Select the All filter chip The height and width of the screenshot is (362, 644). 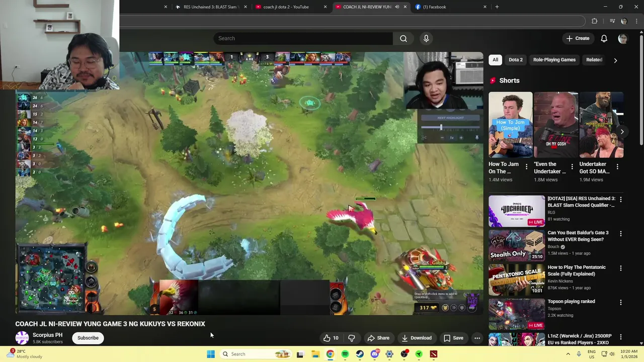coord(495,60)
